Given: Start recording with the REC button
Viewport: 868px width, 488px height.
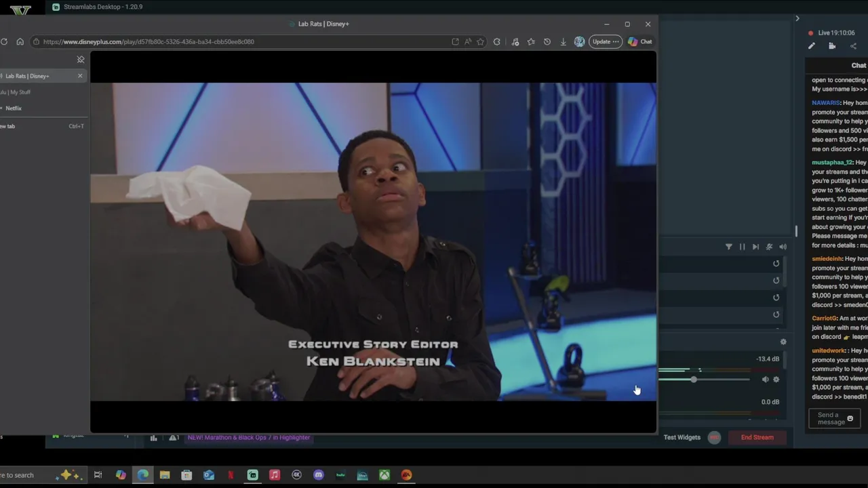Looking at the screenshot, I should [714, 437].
